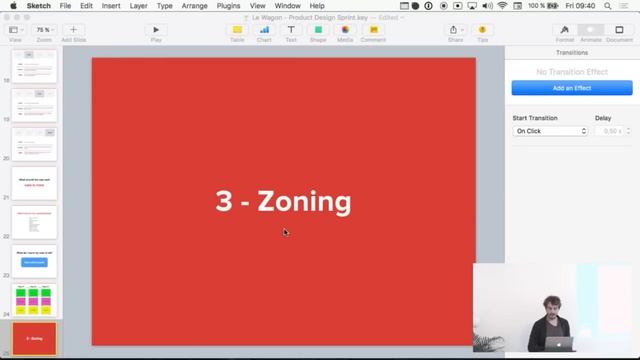Insert a Text box
Screen dimensions: 640x360
click(291, 30)
